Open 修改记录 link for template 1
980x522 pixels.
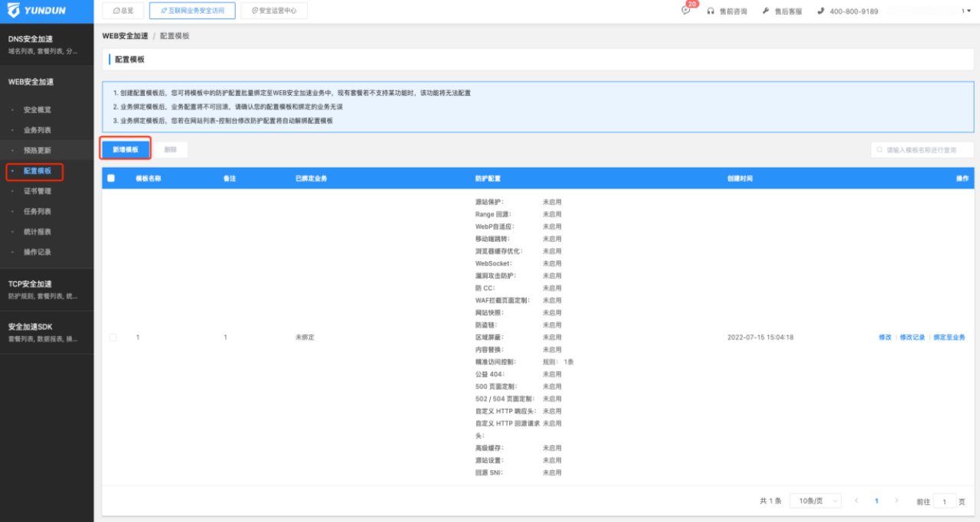(913, 338)
